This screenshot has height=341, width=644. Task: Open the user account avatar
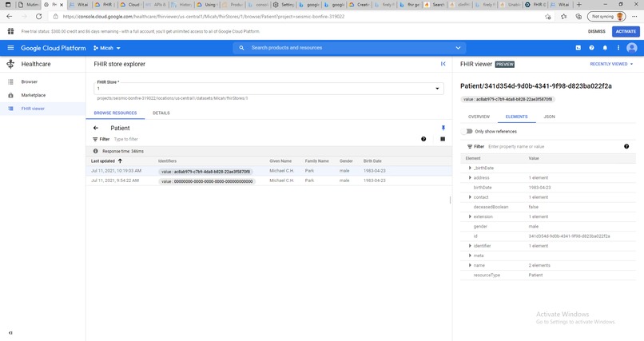pos(632,48)
